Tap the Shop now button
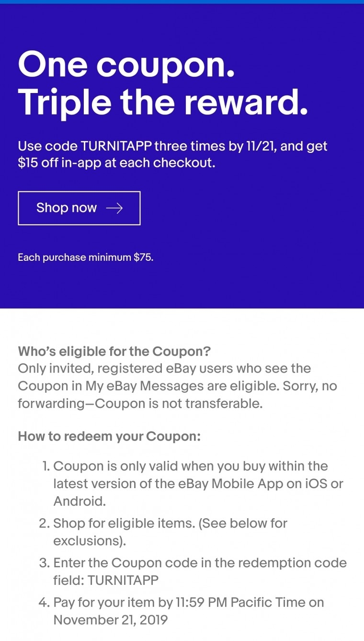This screenshot has width=364, height=641. tap(79, 208)
